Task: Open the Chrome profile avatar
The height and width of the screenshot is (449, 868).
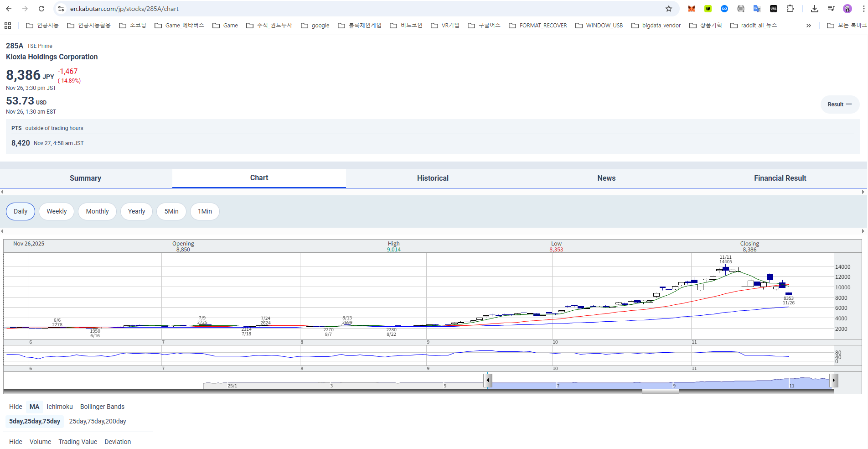Action: pos(847,9)
